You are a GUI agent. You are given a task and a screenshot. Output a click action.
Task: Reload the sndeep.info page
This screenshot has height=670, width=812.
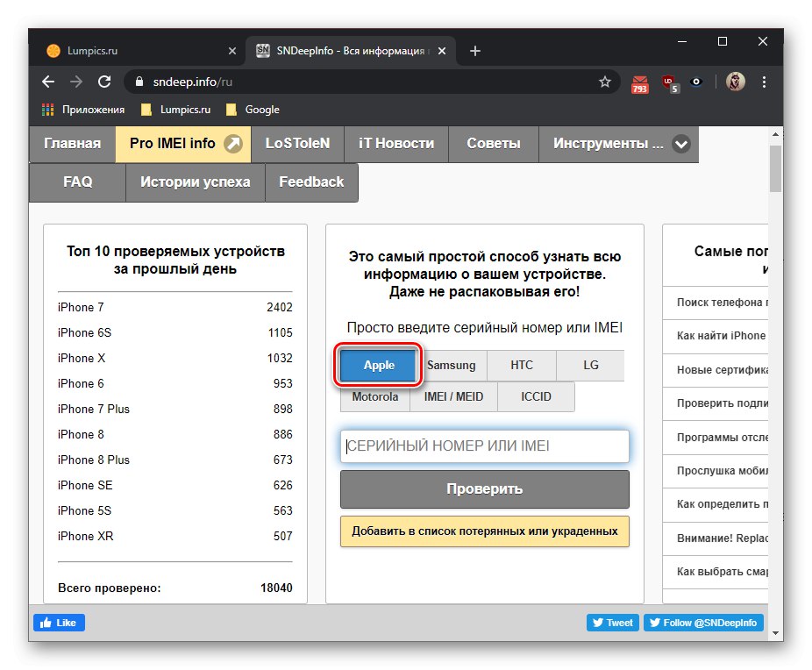(104, 82)
